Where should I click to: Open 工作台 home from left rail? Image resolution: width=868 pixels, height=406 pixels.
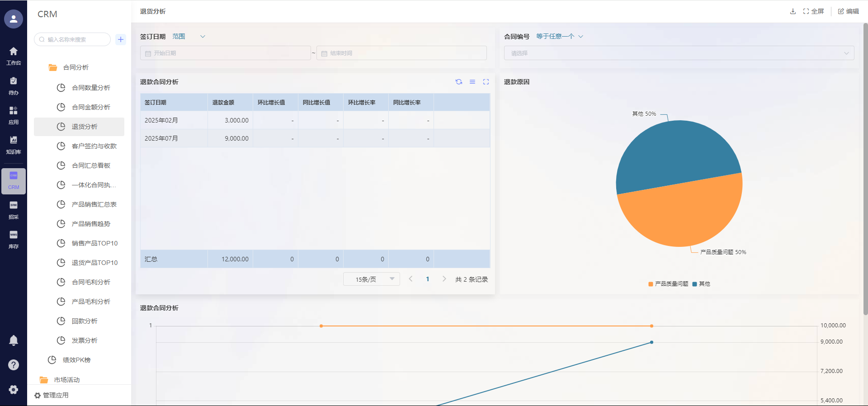coord(14,56)
